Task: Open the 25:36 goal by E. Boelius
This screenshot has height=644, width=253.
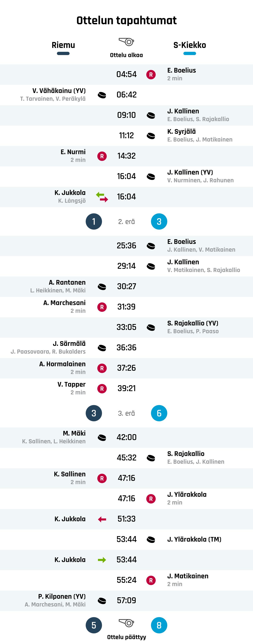Action: [x=182, y=242]
